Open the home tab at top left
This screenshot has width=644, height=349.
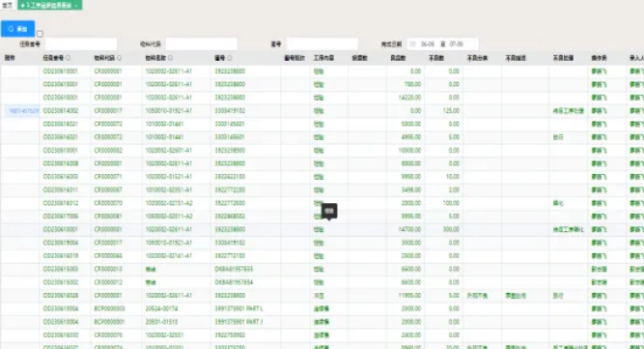click(x=8, y=5)
